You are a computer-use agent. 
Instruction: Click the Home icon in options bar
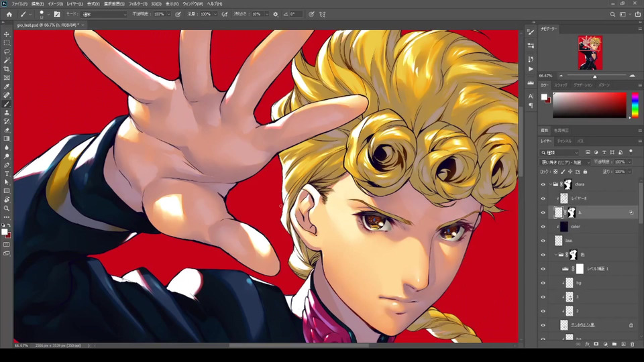(9, 14)
